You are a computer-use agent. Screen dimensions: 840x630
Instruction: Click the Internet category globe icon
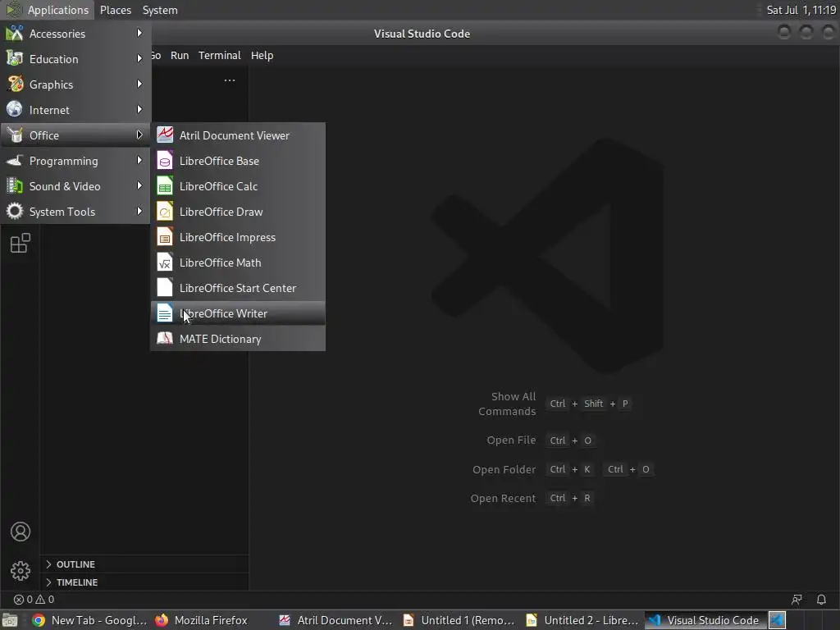coord(15,109)
